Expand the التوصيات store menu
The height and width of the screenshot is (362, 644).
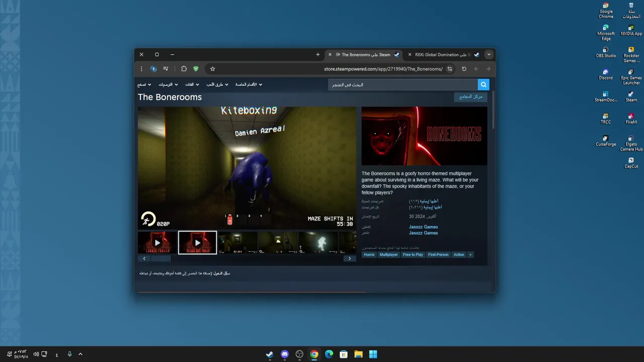[169, 84]
